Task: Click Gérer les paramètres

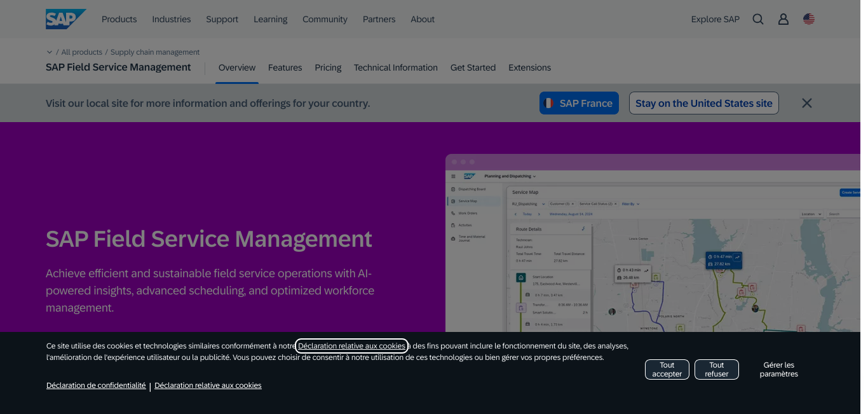Action: tap(779, 369)
